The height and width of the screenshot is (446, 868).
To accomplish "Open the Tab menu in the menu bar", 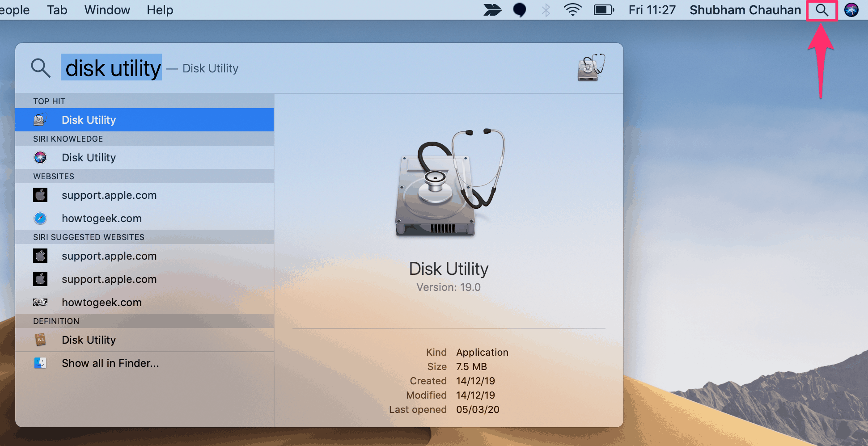I will coord(57,10).
